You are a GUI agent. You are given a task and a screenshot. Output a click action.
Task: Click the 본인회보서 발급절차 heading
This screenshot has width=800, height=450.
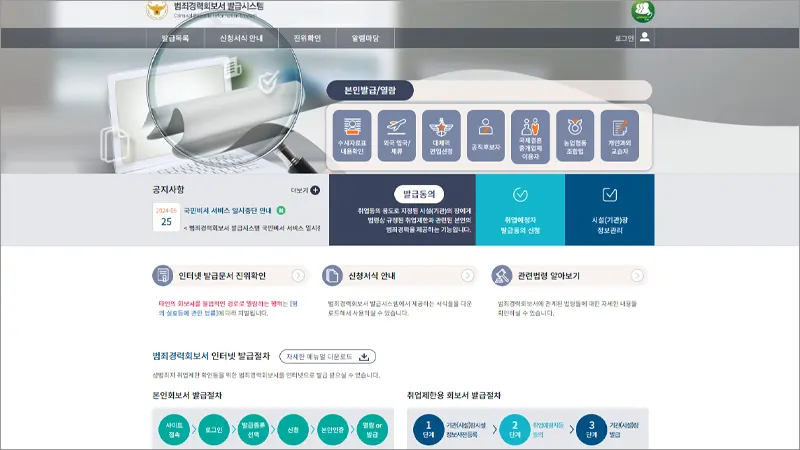(x=187, y=395)
